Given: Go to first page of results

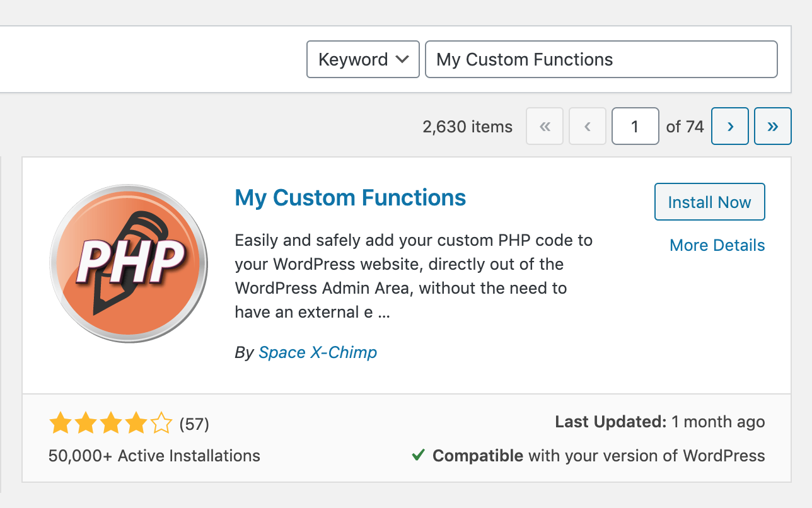Looking at the screenshot, I should (x=545, y=127).
